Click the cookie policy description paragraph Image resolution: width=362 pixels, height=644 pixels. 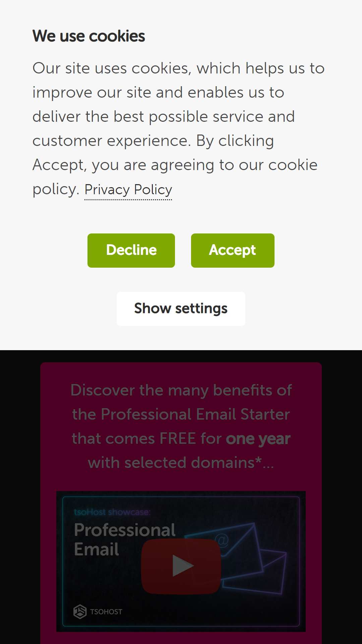pyautogui.click(x=178, y=128)
